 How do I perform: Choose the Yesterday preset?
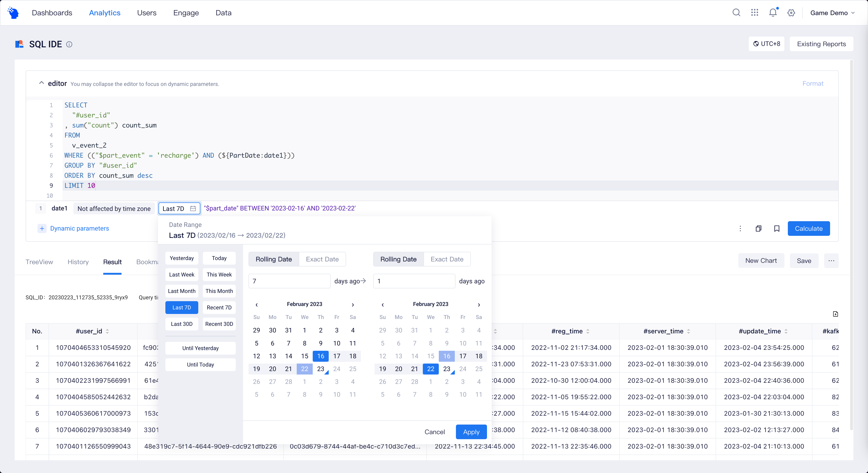182,258
